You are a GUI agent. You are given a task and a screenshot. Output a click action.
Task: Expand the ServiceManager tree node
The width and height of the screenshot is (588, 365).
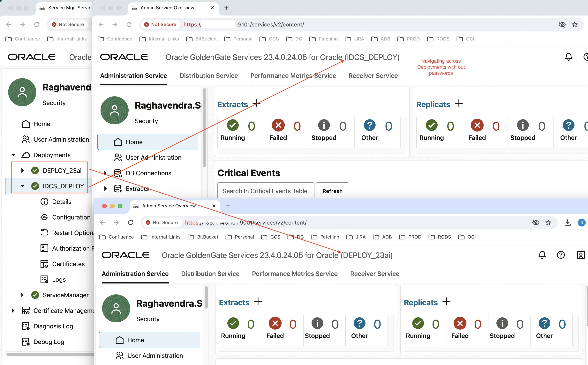pos(22,295)
